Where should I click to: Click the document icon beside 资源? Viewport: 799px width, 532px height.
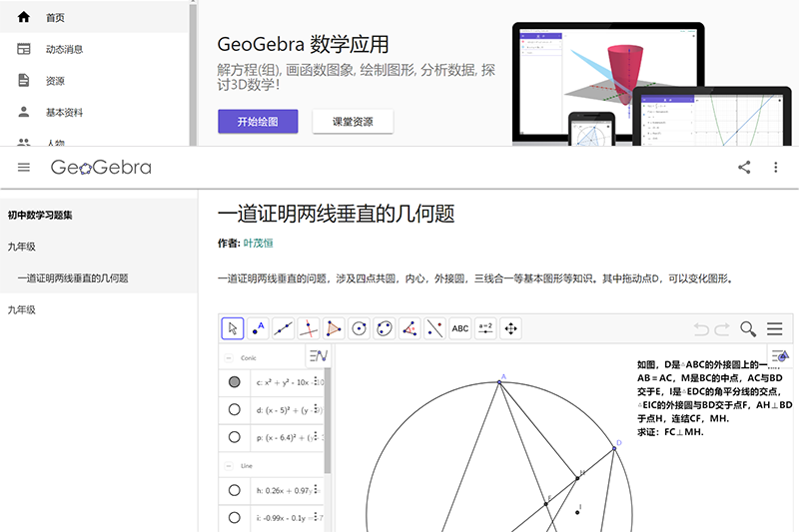(x=23, y=81)
